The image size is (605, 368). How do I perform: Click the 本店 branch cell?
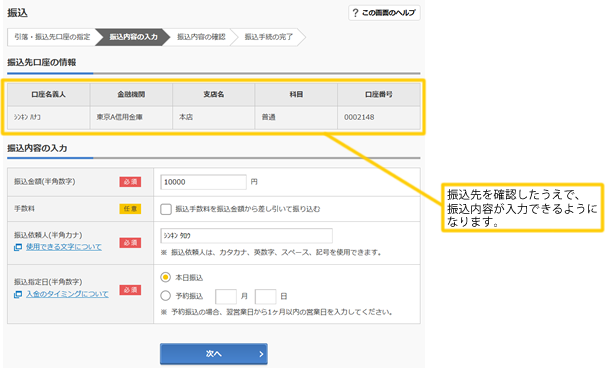tap(214, 117)
